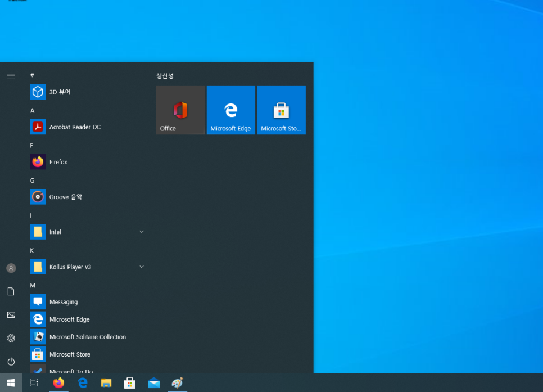
Task: Click the Office tile
Action: pos(180,110)
